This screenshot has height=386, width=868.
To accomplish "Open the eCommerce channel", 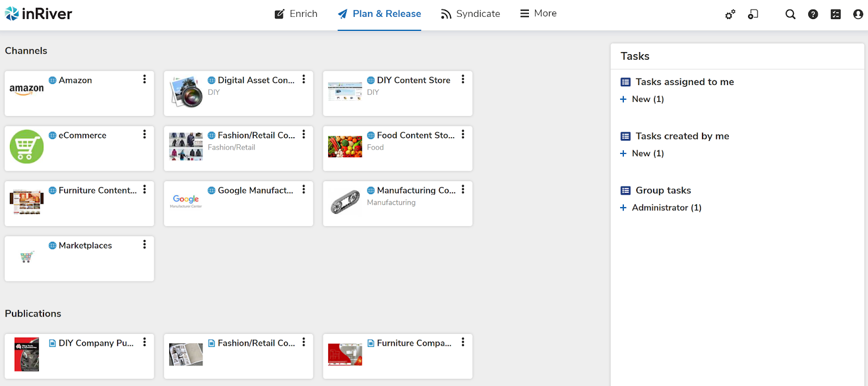I will (x=79, y=149).
